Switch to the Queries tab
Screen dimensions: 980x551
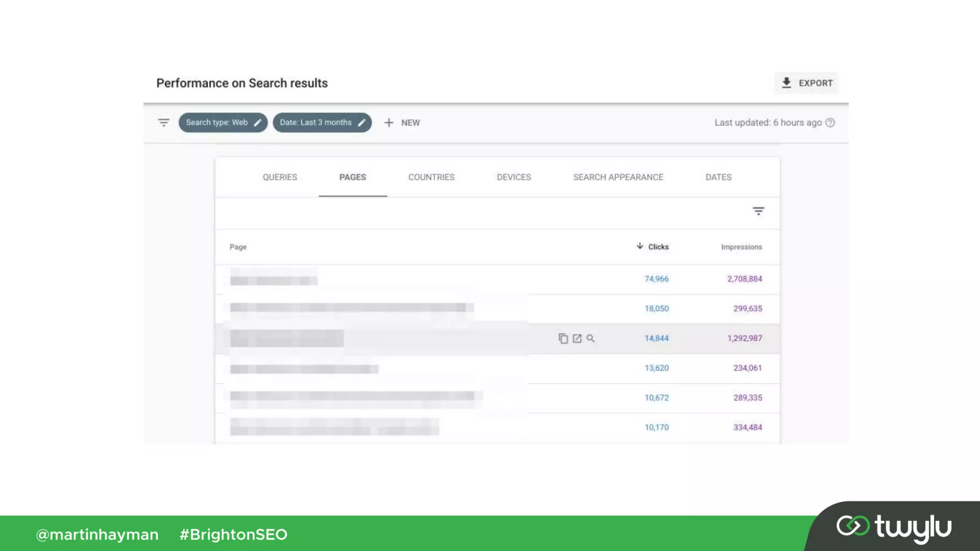pos(280,177)
